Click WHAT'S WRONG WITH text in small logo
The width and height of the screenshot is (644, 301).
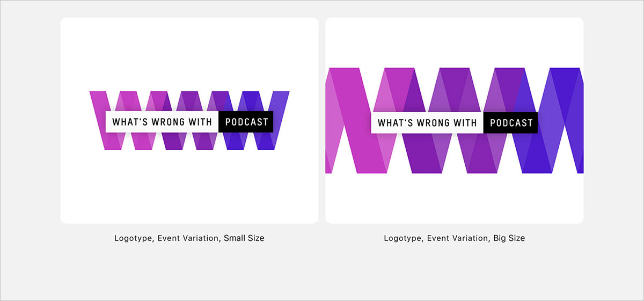click(x=163, y=122)
